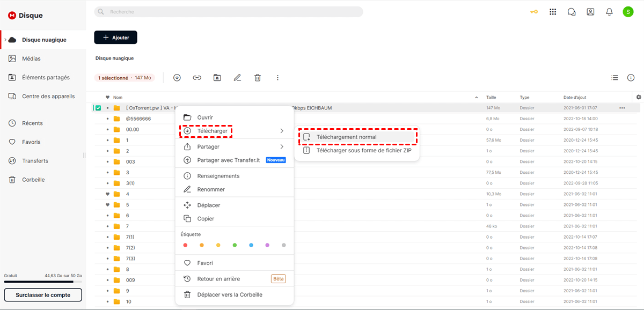Open the info panel icon
Screen dimensions: 644x310
click(631, 78)
